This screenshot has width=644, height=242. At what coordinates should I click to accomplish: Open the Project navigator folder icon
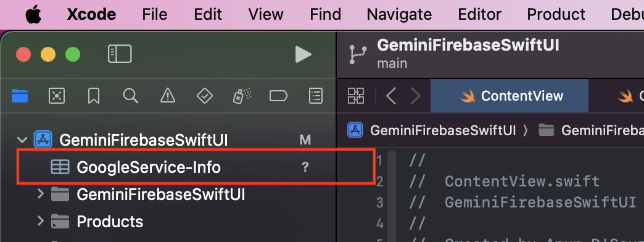(x=20, y=96)
